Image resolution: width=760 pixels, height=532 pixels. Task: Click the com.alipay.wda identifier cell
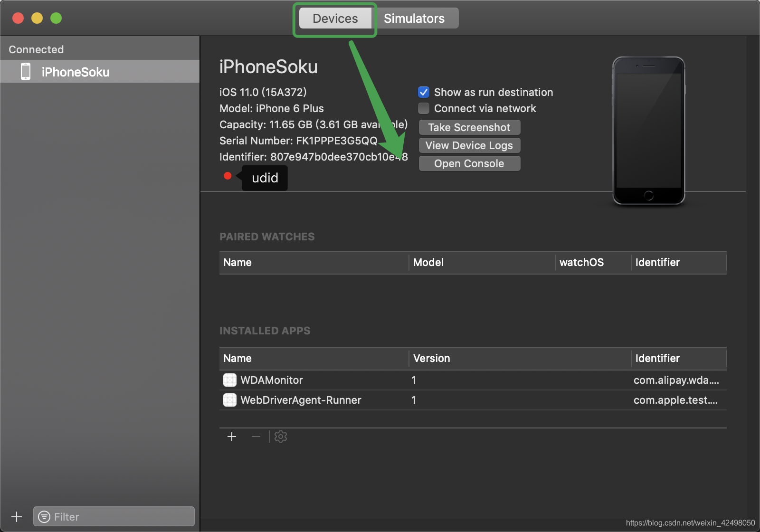click(676, 380)
